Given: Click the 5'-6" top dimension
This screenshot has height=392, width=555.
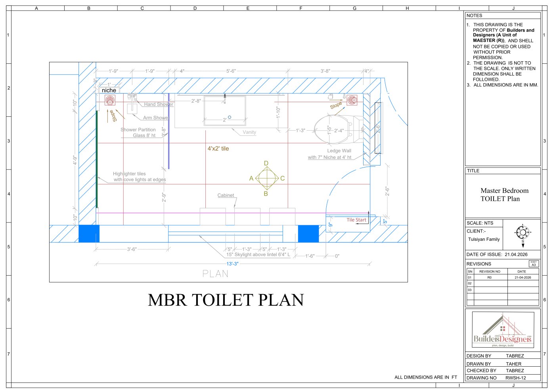Looking at the screenshot, I should [x=231, y=71].
